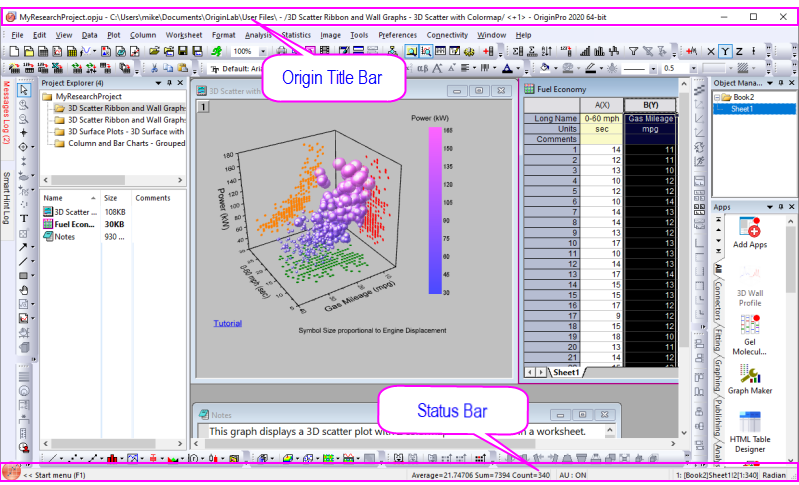Open the Analysis menu
This screenshot has height=485, width=799.
258,35
